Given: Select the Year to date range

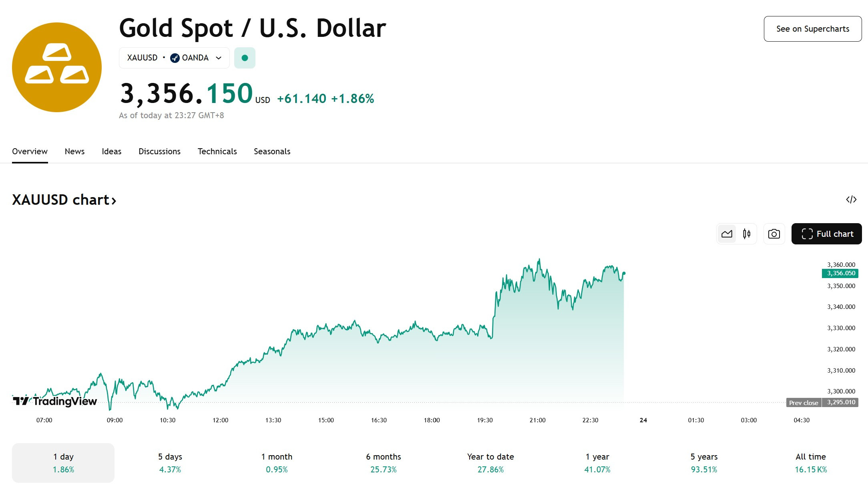Looking at the screenshot, I should tap(490, 463).
